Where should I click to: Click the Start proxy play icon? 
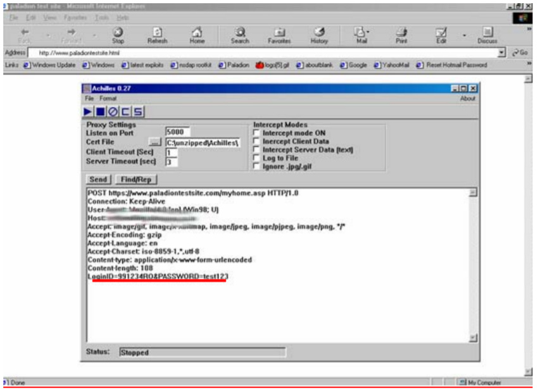(89, 112)
